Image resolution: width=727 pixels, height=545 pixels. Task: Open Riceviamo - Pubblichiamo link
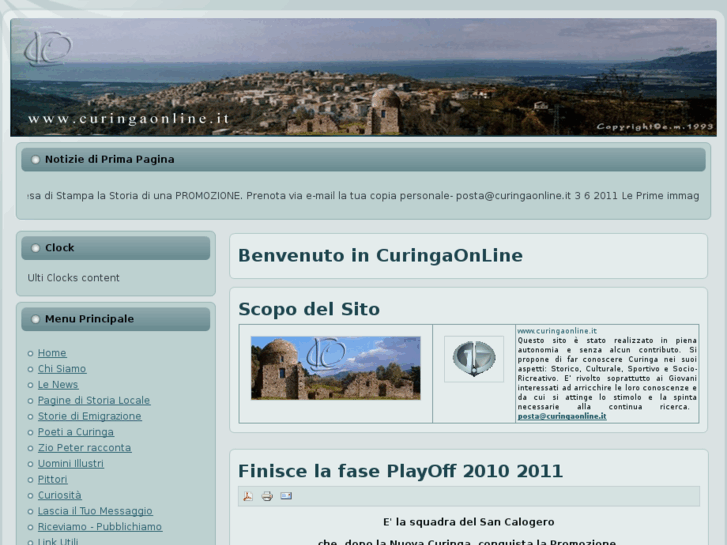100,526
